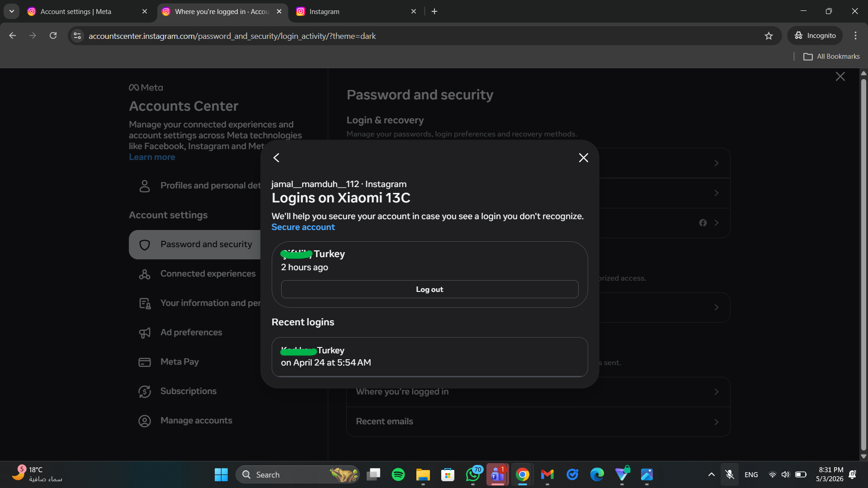The height and width of the screenshot is (488, 868).
Task: Open Microsoft Teams from the taskbar
Action: (x=497, y=475)
